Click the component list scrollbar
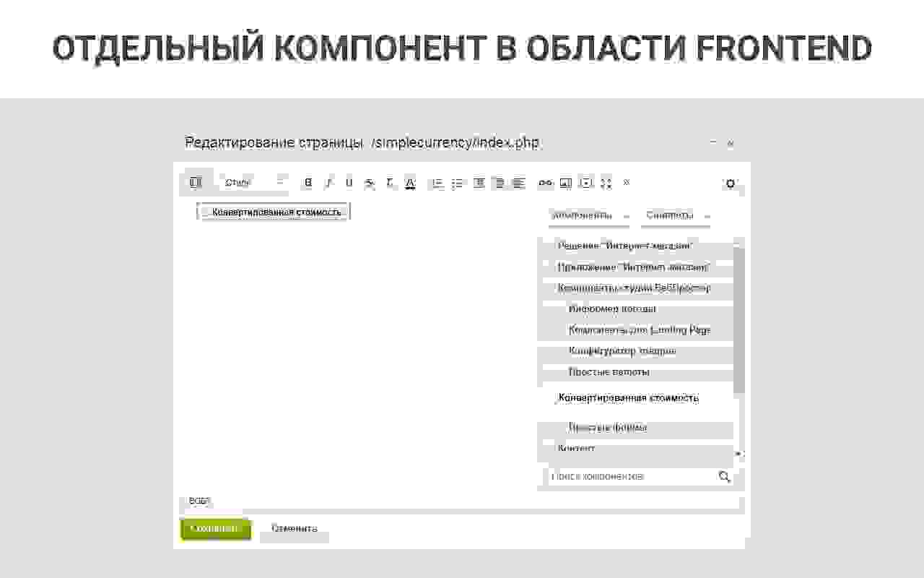Viewport: 924px width, 578px height. 738,319
